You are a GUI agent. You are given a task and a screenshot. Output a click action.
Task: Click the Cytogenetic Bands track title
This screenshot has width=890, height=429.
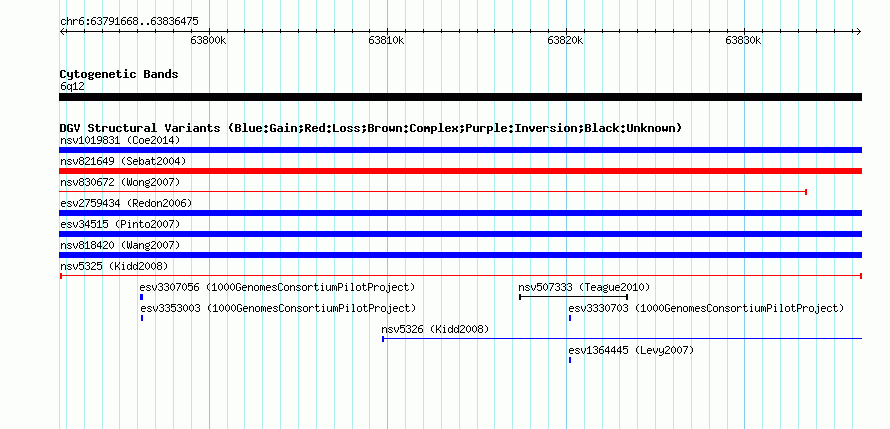119,74
